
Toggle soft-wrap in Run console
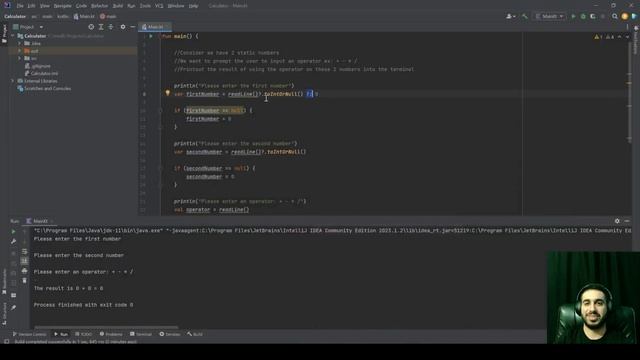[x=24, y=251]
